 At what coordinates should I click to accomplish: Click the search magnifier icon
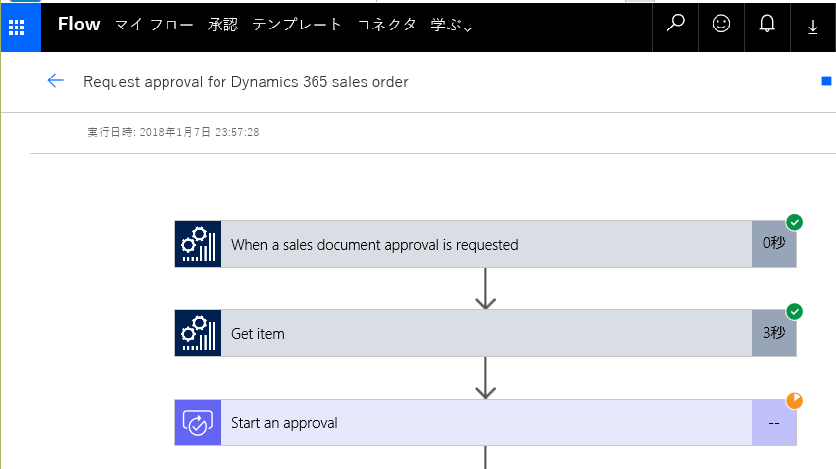[676, 23]
